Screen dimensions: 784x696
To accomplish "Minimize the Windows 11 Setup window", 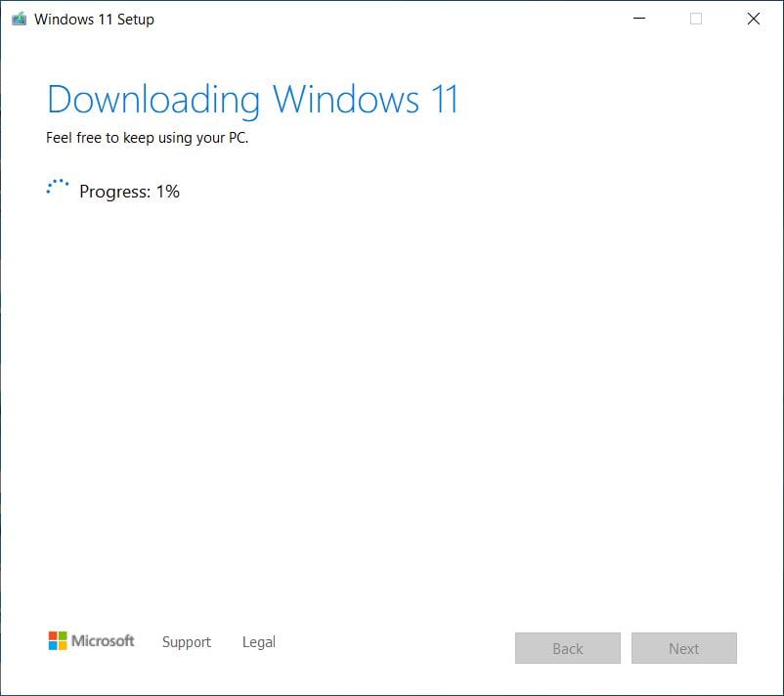I will (639, 19).
